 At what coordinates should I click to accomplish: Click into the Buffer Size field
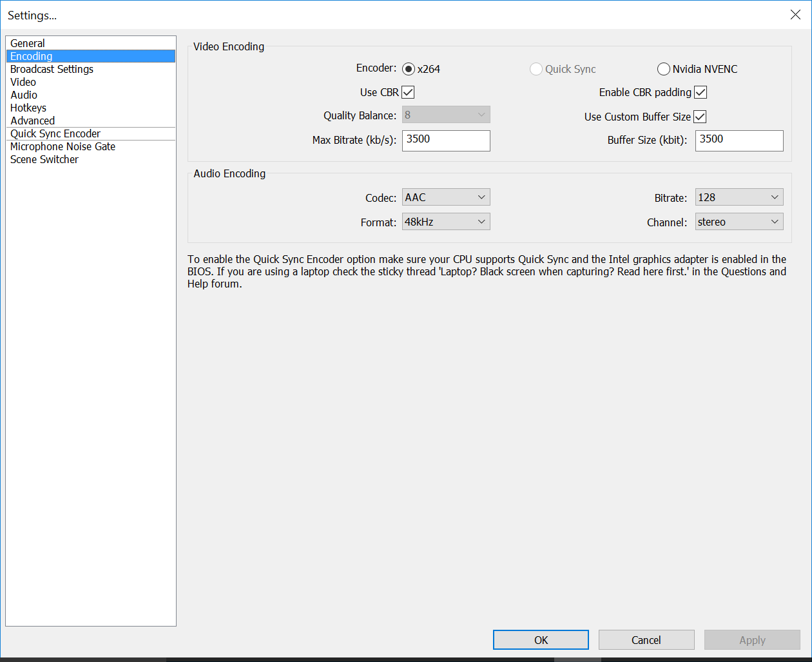pyautogui.click(x=739, y=141)
